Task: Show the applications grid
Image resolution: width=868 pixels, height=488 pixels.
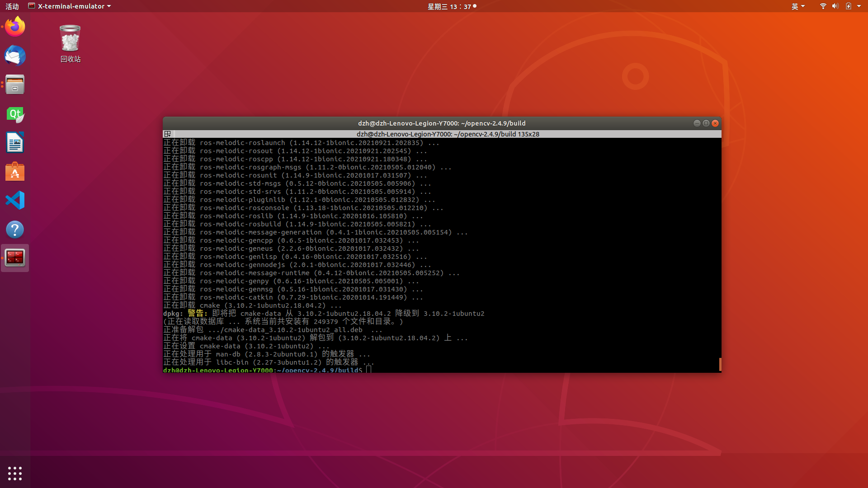Action: (15, 473)
